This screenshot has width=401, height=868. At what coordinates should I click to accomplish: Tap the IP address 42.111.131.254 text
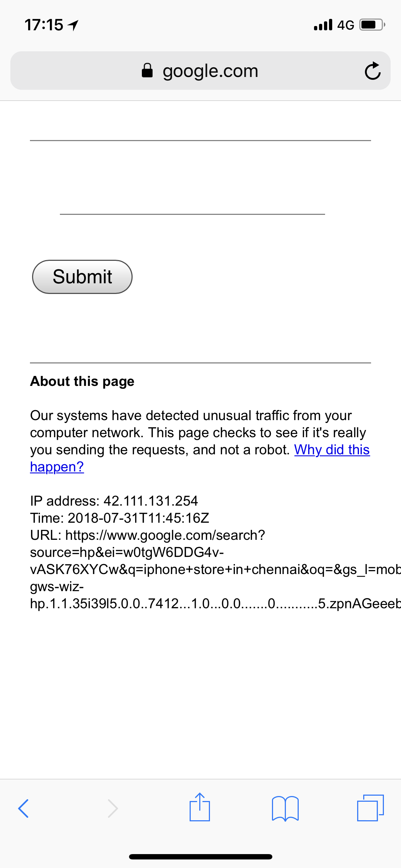point(150,501)
